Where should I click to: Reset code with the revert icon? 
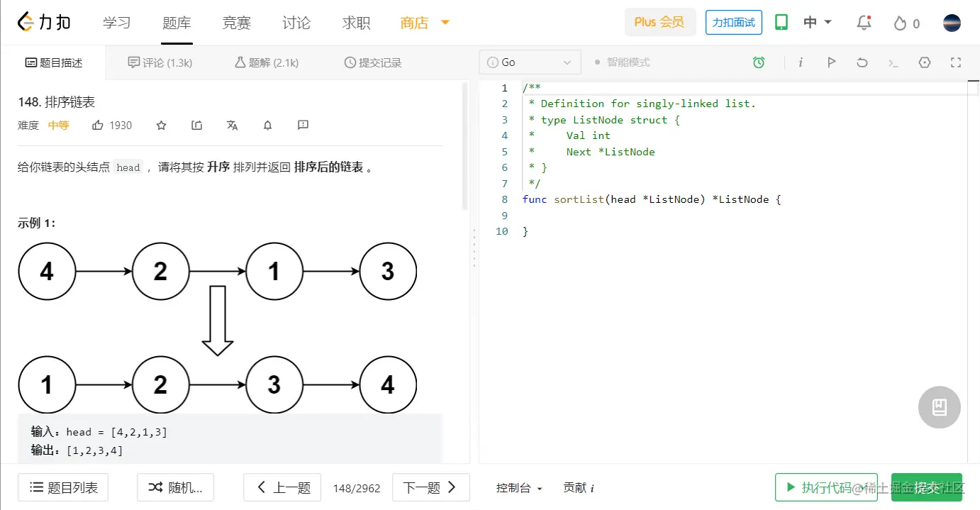(x=862, y=62)
